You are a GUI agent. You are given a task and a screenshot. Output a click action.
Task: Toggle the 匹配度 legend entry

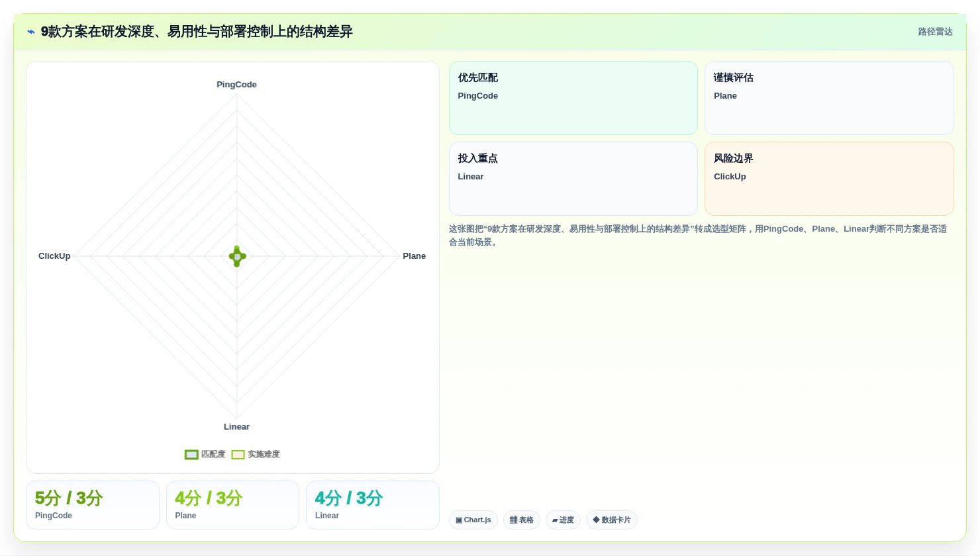205,454
